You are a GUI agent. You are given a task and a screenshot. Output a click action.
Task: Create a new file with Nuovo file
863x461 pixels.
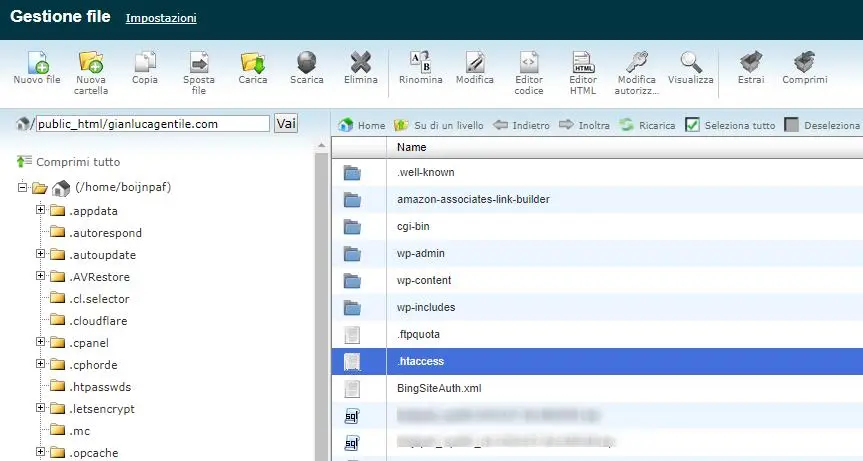click(37, 68)
